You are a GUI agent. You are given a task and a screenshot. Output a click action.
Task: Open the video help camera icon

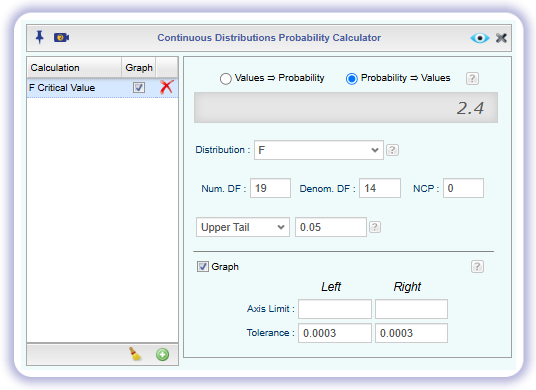[62, 37]
